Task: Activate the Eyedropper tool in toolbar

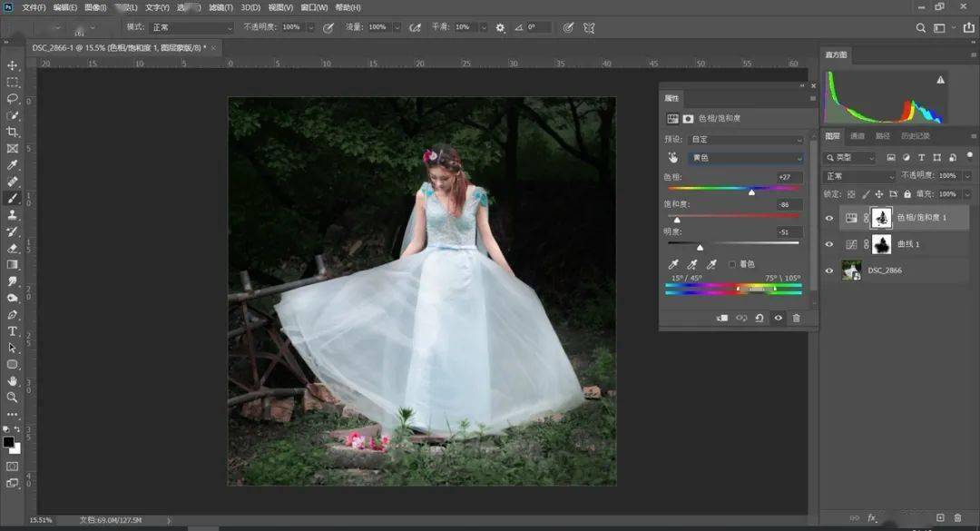Action: click(x=13, y=165)
